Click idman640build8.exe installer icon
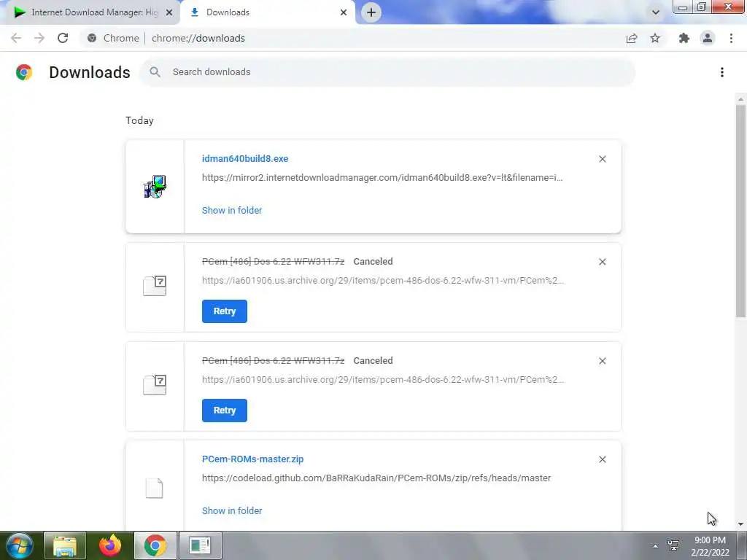Viewport: 747px width, 560px height. click(x=155, y=187)
